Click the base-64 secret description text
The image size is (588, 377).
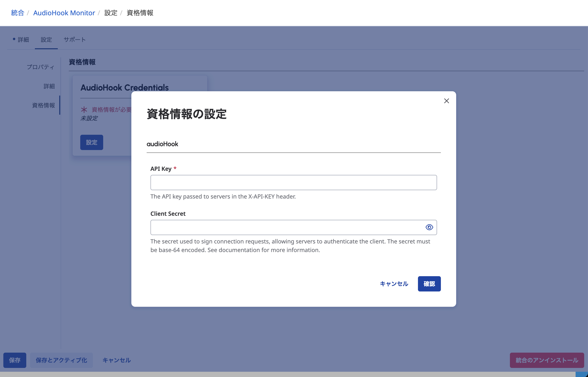pos(290,246)
